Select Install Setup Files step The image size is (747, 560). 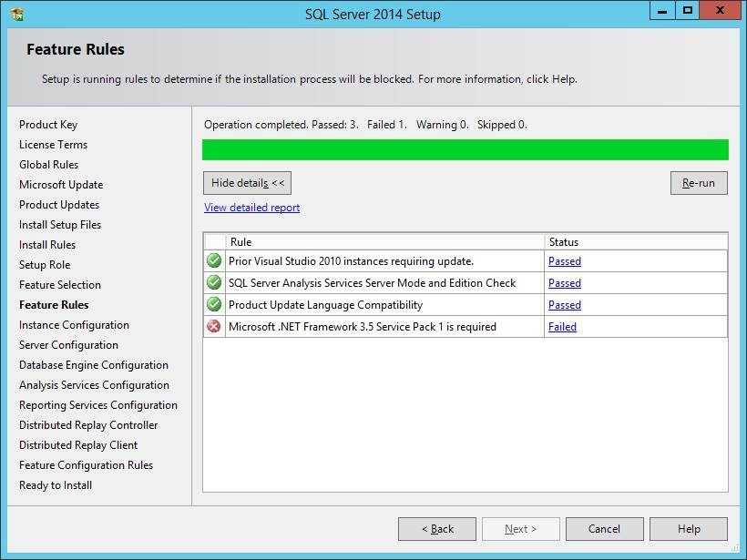tap(60, 225)
